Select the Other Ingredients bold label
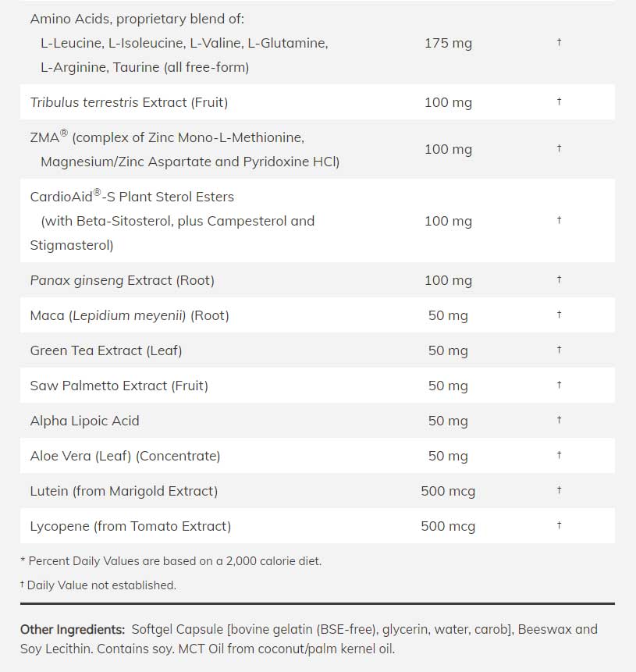 (73, 629)
